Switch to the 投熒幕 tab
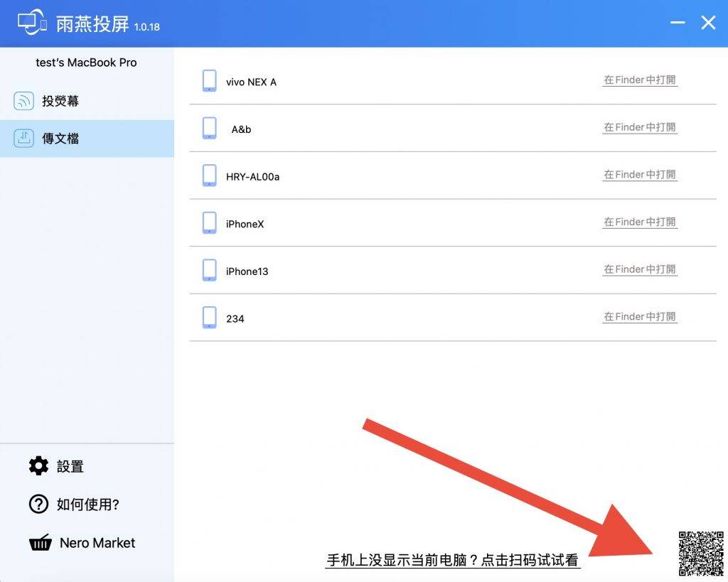 (x=87, y=101)
